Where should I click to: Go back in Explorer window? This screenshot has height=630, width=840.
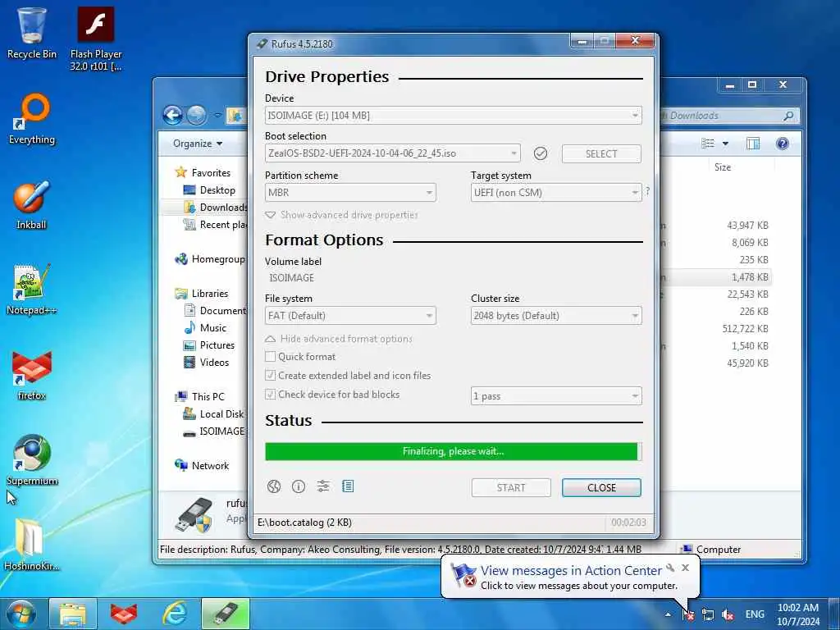(x=172, y=115)
